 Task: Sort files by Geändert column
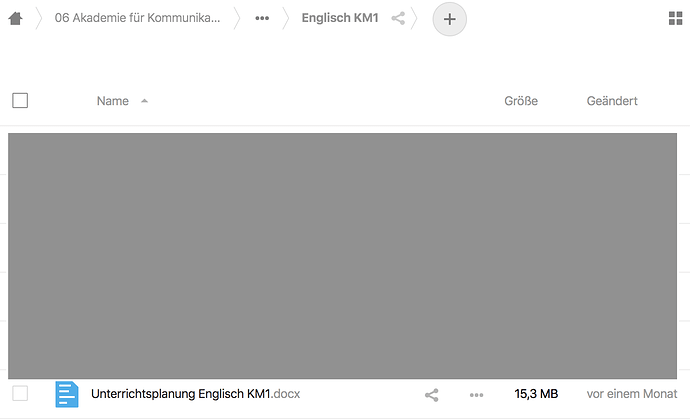612,101
